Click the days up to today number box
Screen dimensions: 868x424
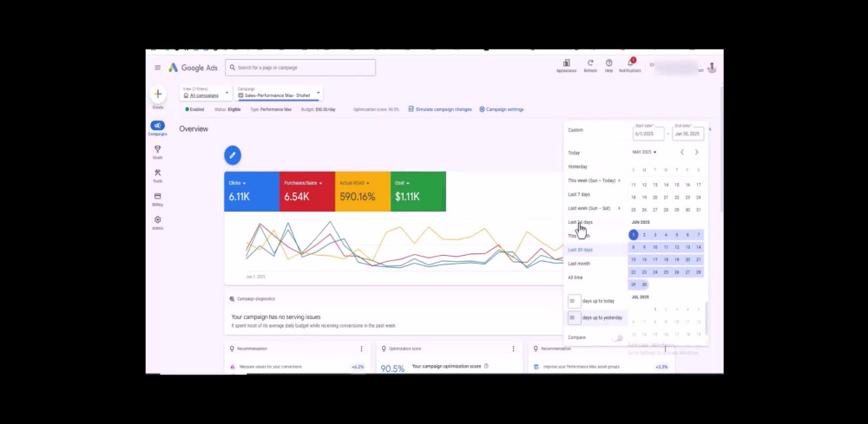574,301
